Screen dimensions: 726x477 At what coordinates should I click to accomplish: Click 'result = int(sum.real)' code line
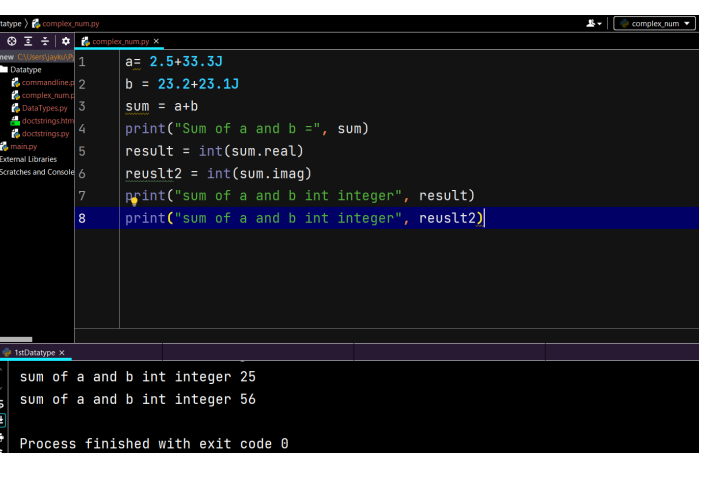pos(214,151)
